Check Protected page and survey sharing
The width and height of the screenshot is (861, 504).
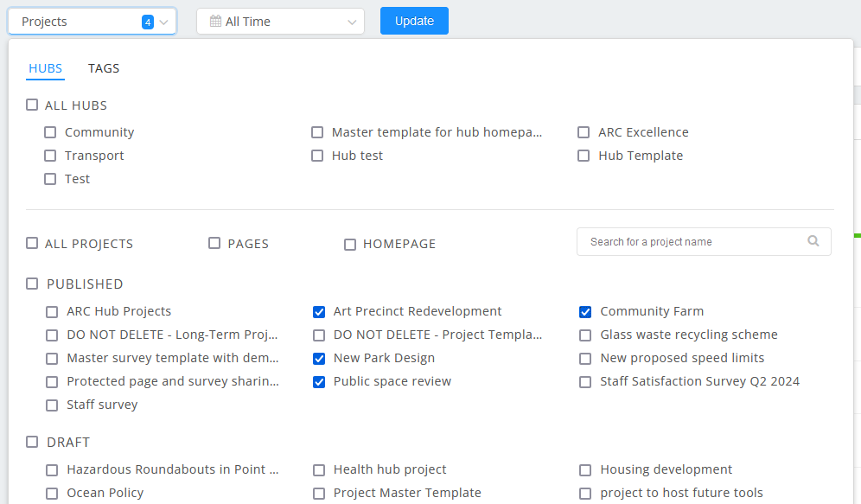[52, 382]
